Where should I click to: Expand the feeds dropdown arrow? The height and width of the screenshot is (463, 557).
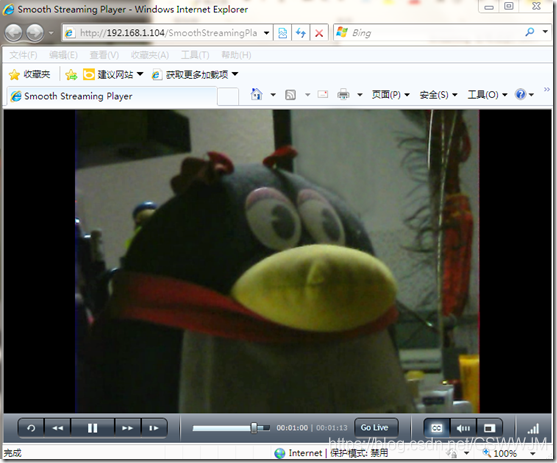[x=308, y=95]
